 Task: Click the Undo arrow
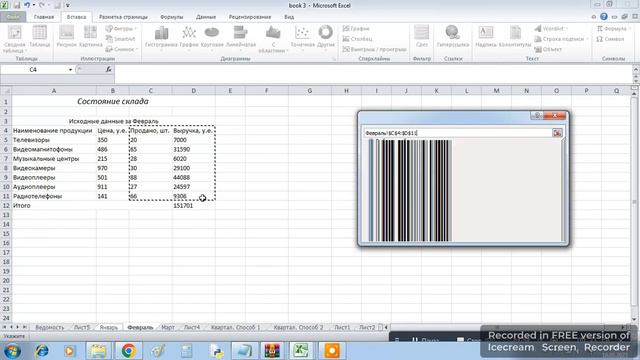click(x=27, y=5)
